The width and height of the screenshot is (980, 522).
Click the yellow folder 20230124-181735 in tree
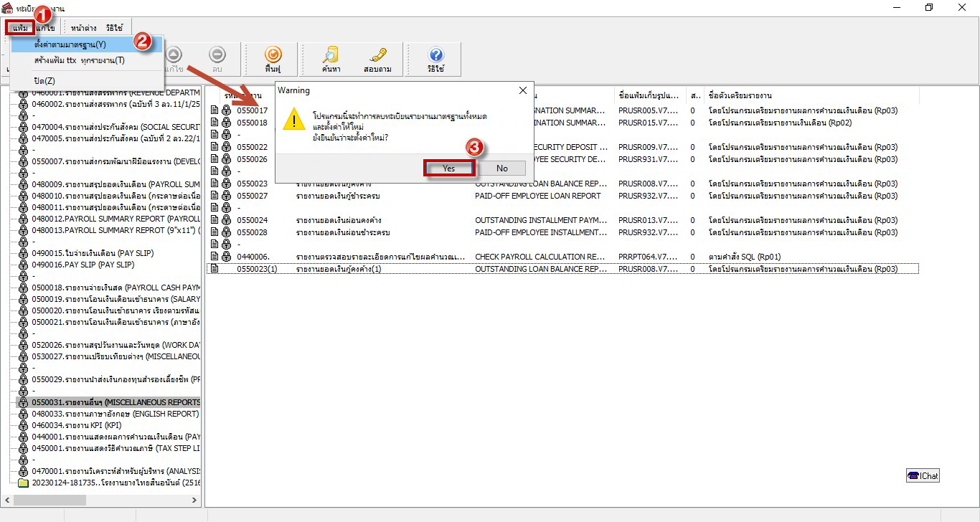click(23, 483)
